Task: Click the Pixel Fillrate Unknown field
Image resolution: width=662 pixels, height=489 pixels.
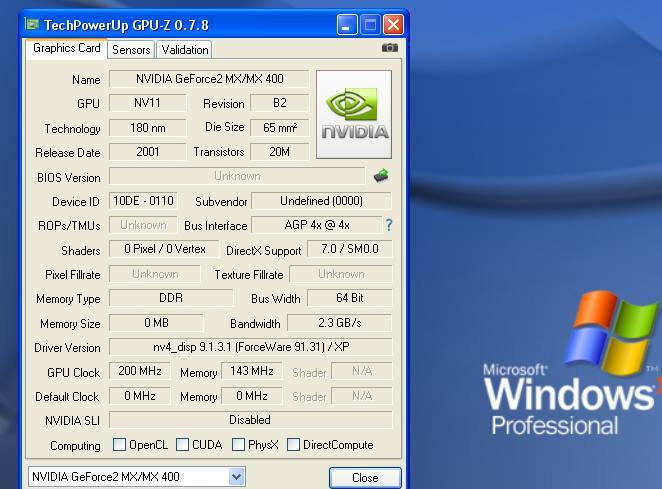Action: 155,274
